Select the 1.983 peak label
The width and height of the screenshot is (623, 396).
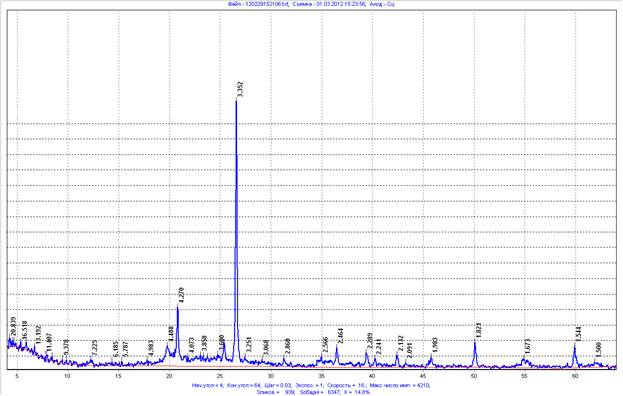point(435,346)
